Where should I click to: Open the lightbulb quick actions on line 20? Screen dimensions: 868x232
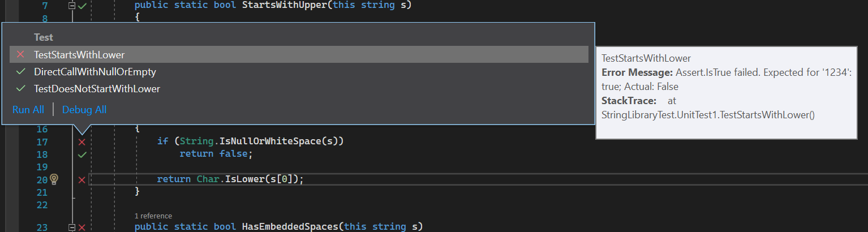[54, 179]
